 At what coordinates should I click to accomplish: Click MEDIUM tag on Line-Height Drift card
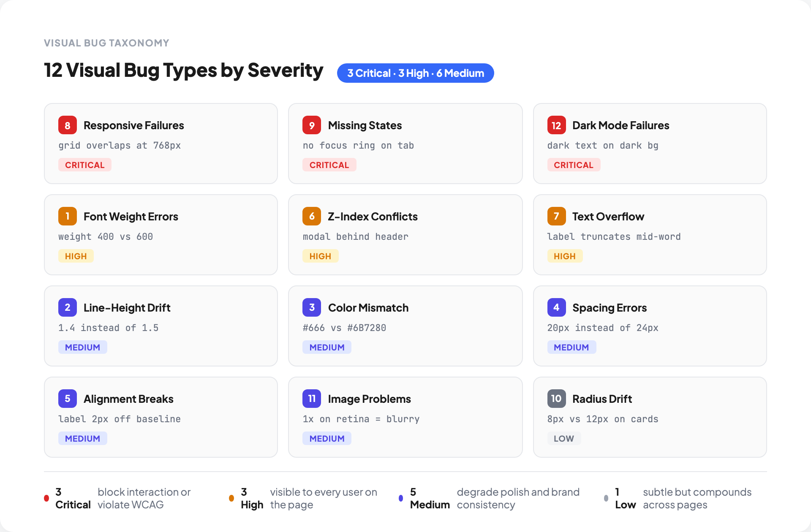[83, 347]
